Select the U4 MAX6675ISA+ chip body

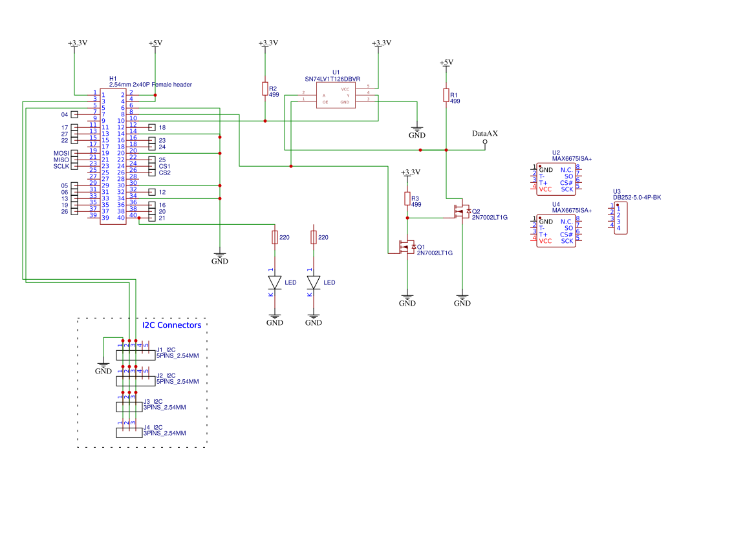tap(556, 231)
